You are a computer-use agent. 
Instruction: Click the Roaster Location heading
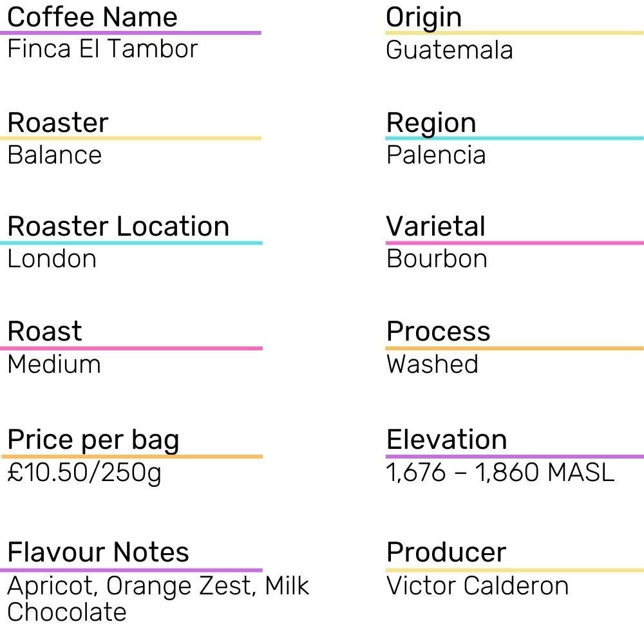118,227
